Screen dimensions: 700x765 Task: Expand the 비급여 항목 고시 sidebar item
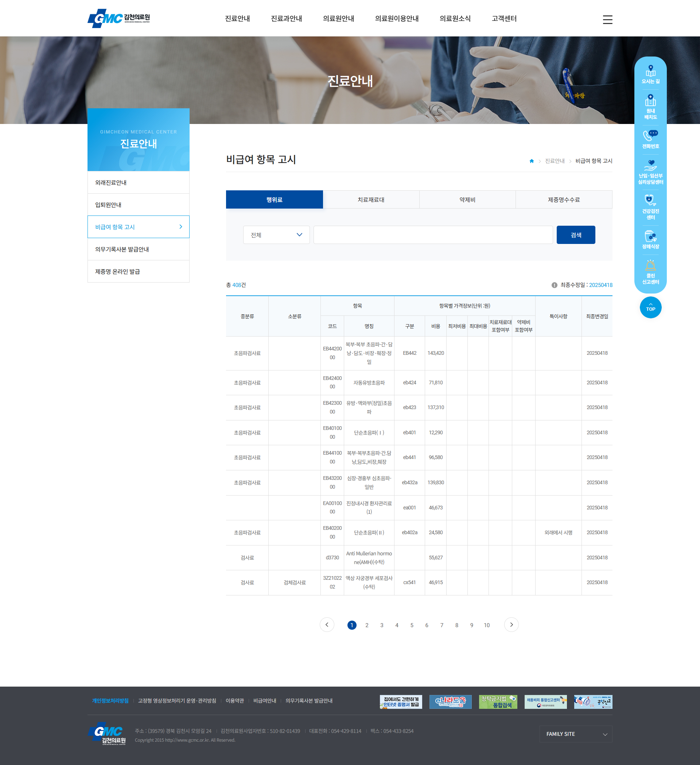(x=139, y=227)
